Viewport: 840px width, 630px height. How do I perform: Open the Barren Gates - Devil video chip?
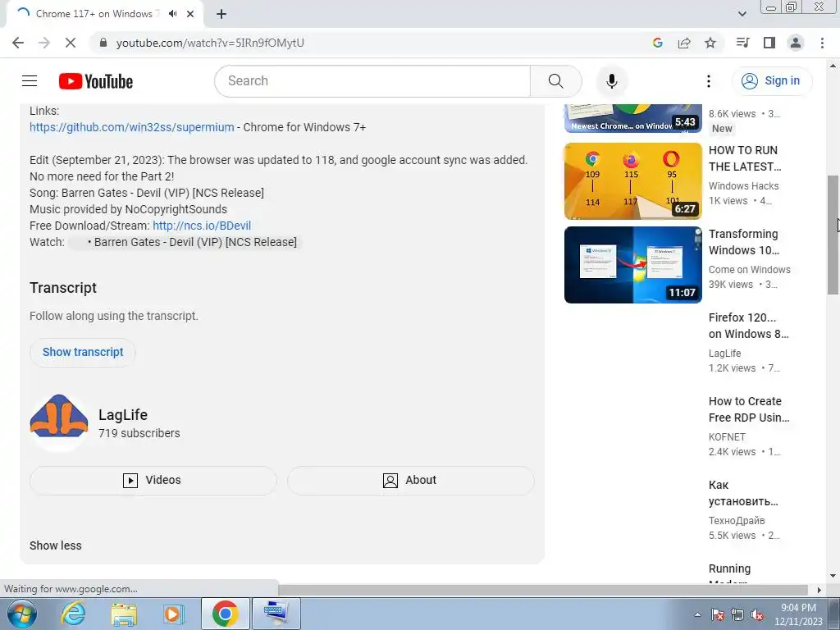[185, 242]
